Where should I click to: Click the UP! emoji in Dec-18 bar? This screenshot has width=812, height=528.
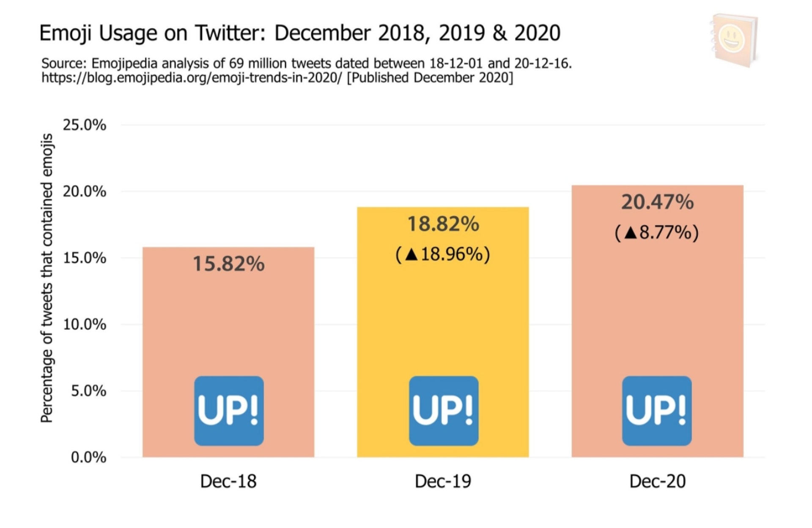[229, 411]
